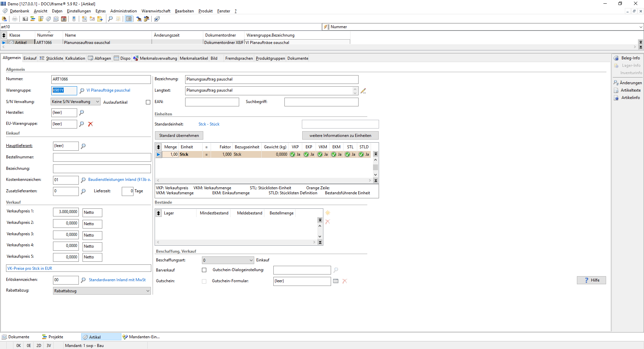Click VI Planaufträge pauschal link
Viewport: 644px width, 349px height.
pos(108,90)
